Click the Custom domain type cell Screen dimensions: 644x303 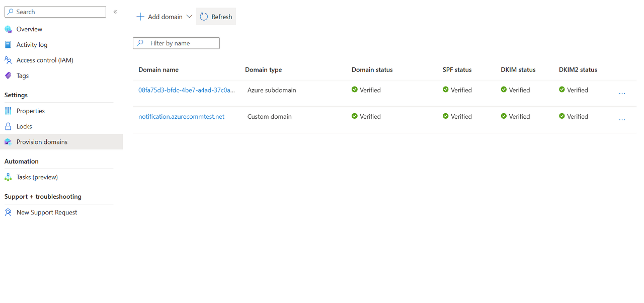[x=269, y=116]
